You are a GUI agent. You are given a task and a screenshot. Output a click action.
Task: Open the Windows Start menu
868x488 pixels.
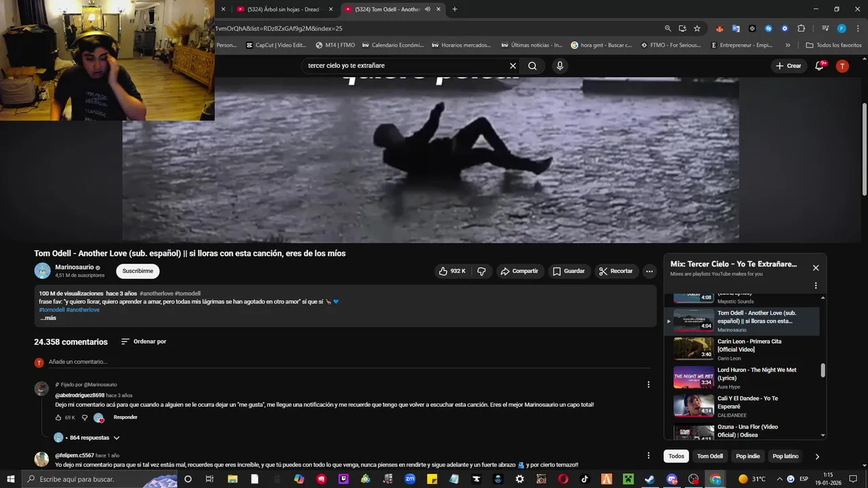(x=11, y=479)
